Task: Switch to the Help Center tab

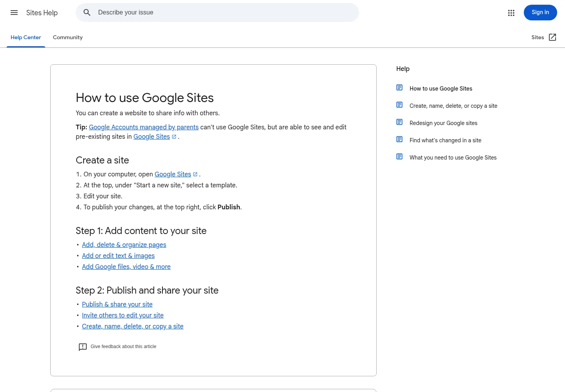Action: point(26,37)
